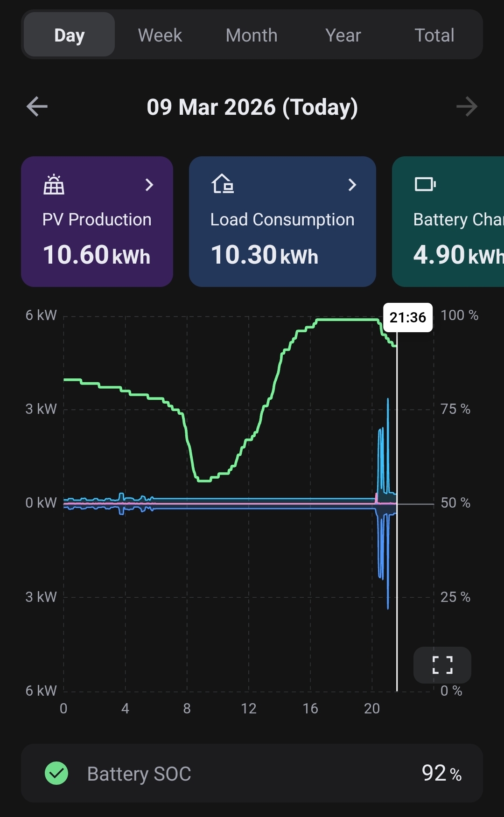504x817 pixels.
Task: Open the Total tab
Action: pos(434,35)
